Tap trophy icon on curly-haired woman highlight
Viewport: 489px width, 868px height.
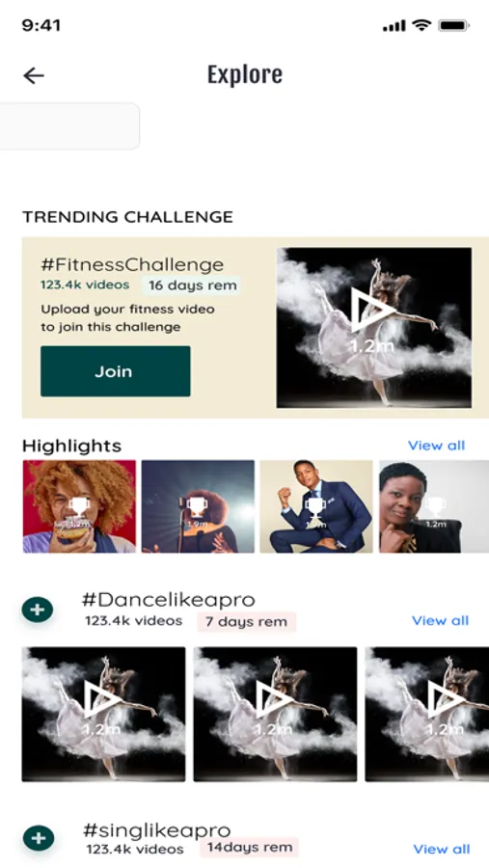click(79, 504)
